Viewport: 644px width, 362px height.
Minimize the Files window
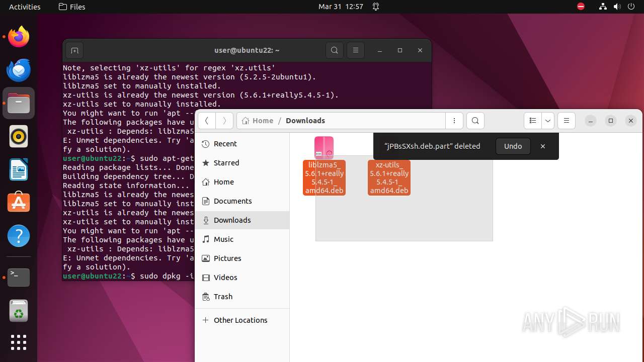pyautogui.click(x=591, y=121)
